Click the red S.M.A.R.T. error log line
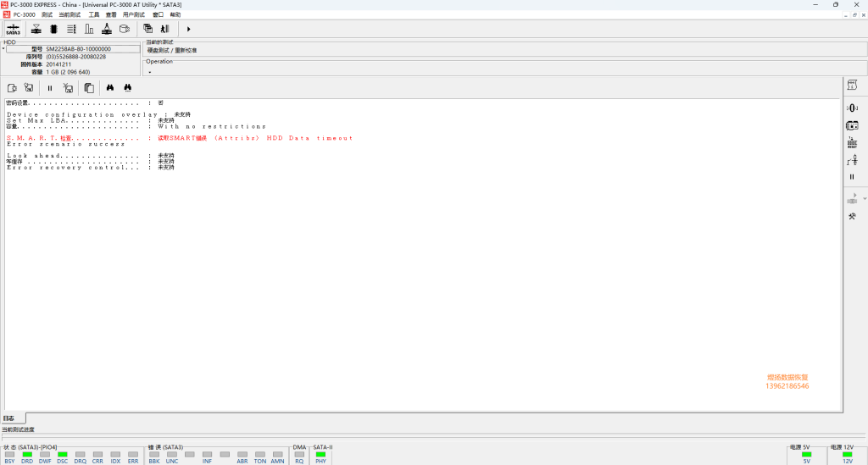This screenshot has width=868, height=465. 180,138
